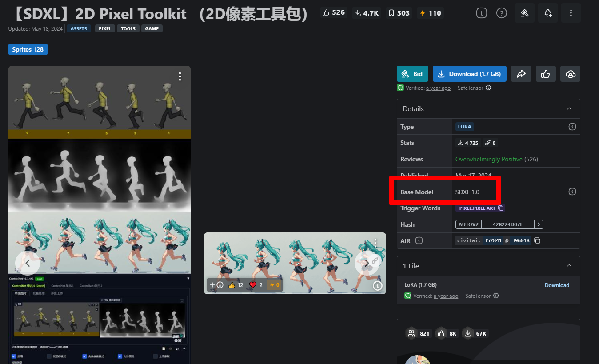Image resolution: width=599 pixels, height=364 pixels.
Task: Click the gavel icon button beside the bell
Action: click(x=525, y=13)
